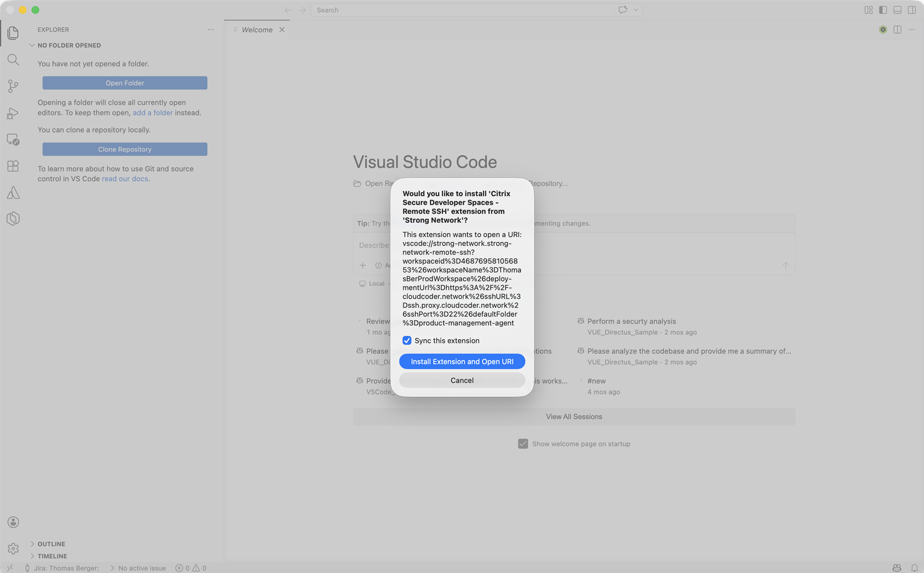Click the Copilot status icon in status bar

(x=897, y=568)
